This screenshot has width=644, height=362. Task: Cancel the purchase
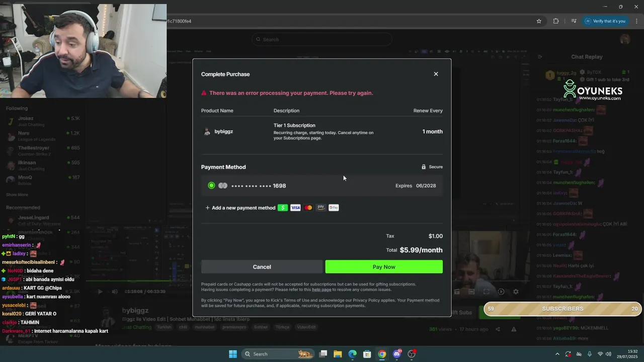(262, 267)
